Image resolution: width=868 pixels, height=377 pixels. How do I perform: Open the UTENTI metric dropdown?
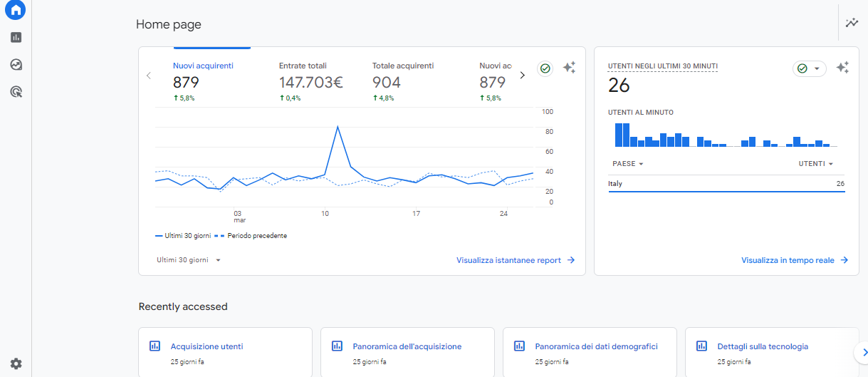point(816,164)
